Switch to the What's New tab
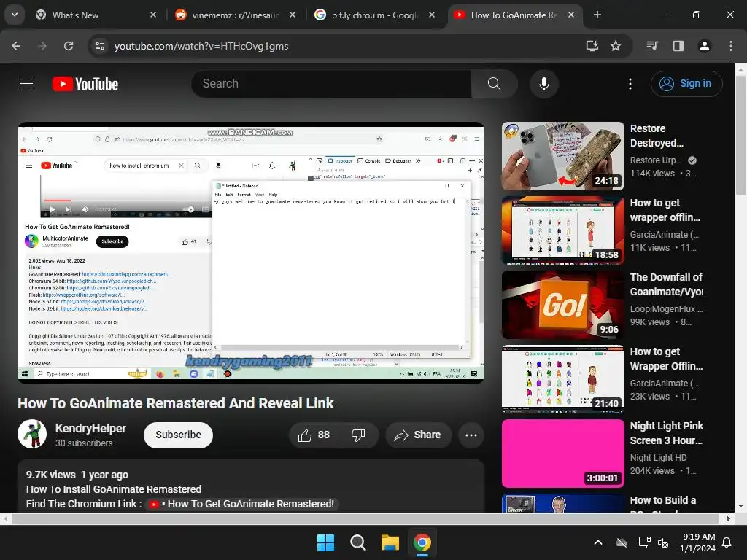Viewport: 747px width, 560px height. click(96, 15)
